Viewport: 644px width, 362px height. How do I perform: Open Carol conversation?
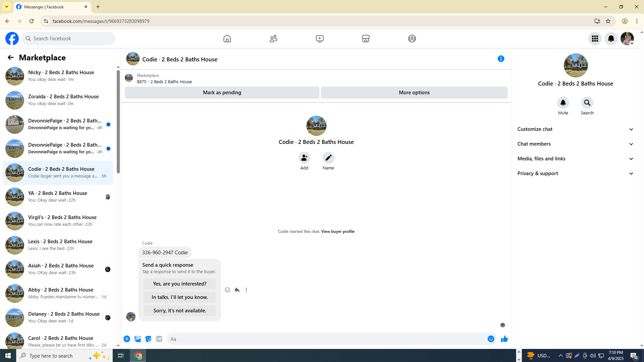coord(58,340)
